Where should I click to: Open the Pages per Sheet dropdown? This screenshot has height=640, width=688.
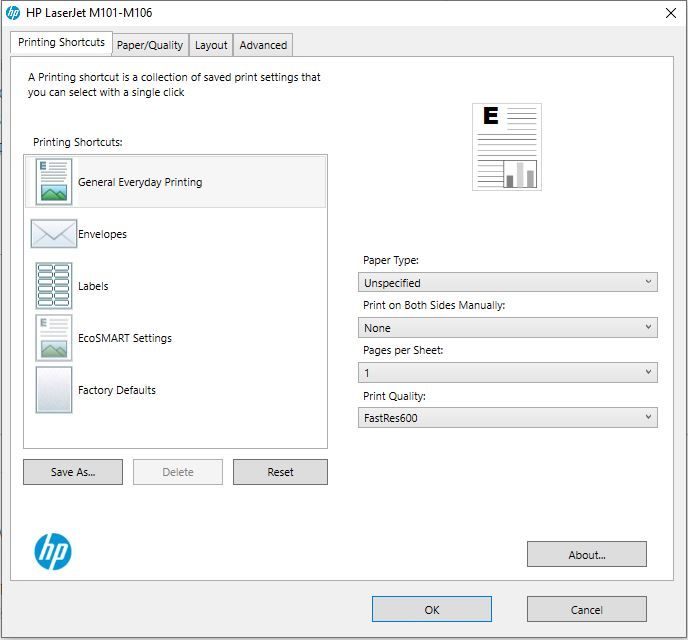[507, 373]
